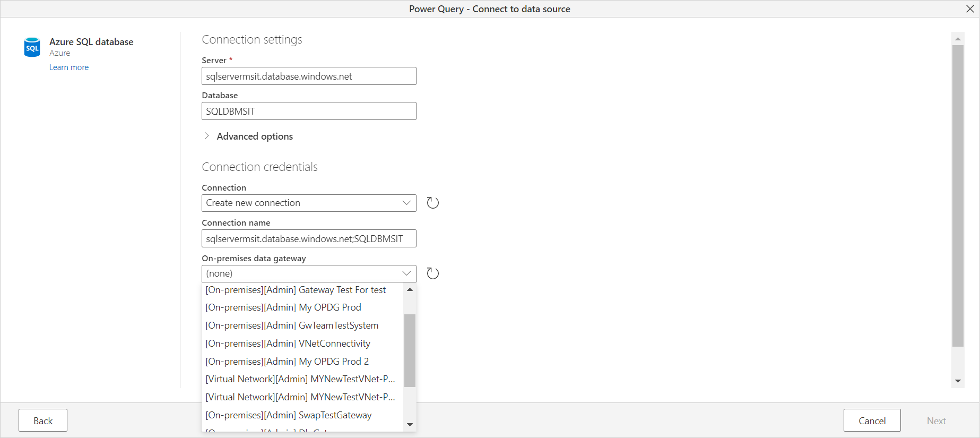
Task: Open the On-premises data gateway dropdown
Action: point(309,273)
